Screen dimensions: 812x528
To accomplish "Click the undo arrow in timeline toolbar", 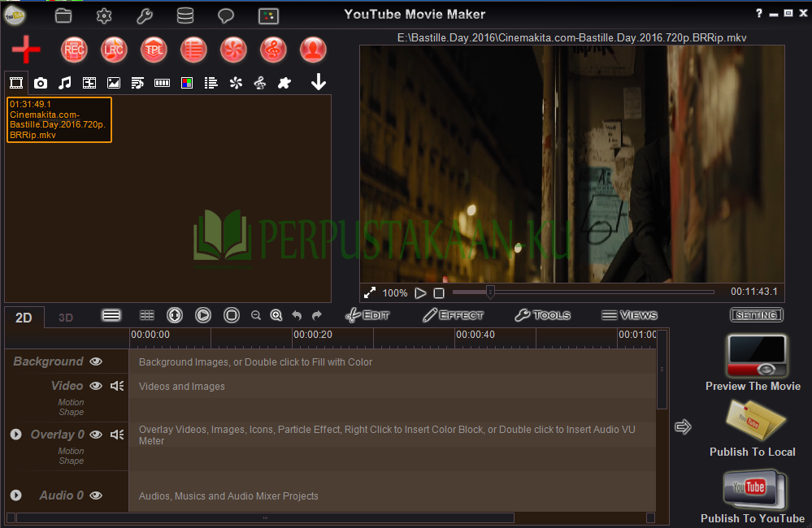I will point(297,315).
